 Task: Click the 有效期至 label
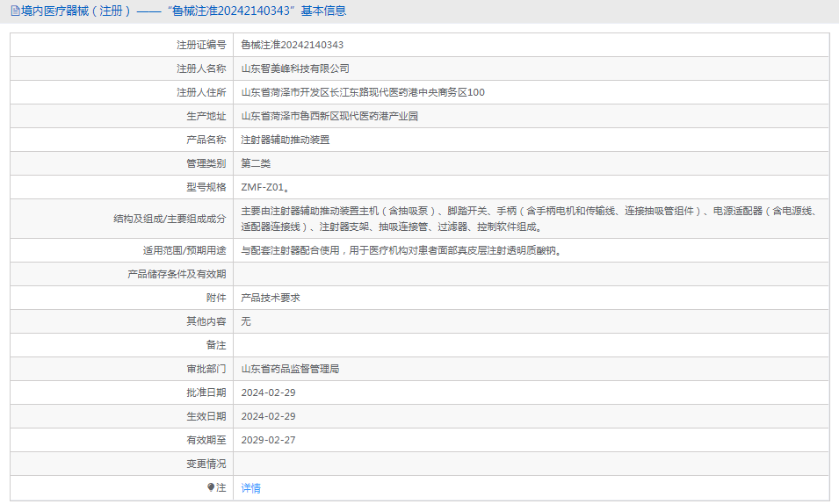coord(206,440)
